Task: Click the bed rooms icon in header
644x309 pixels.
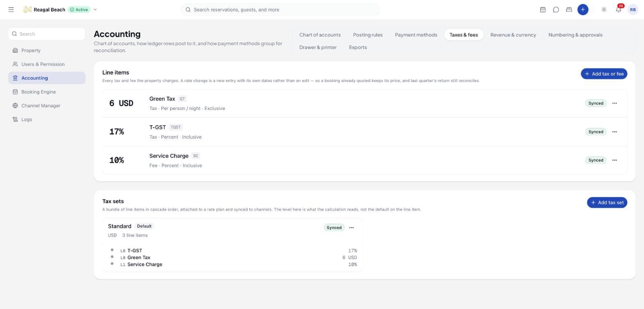Action: pyautogui.click(x=569, y=9)
